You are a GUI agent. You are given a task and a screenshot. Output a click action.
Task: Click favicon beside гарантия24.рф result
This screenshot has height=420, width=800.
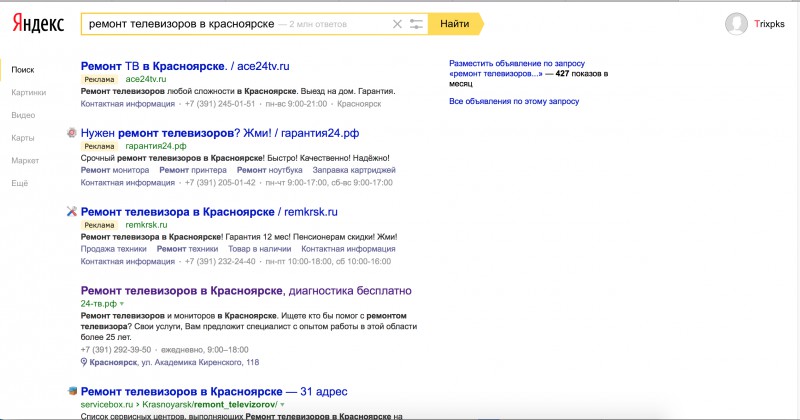coord(72,133)
